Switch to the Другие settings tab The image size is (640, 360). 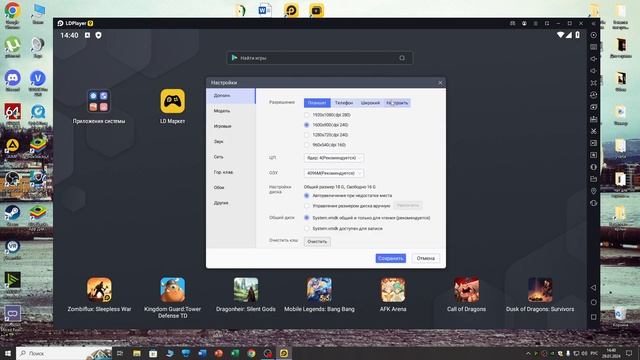[x=231, y=203]
